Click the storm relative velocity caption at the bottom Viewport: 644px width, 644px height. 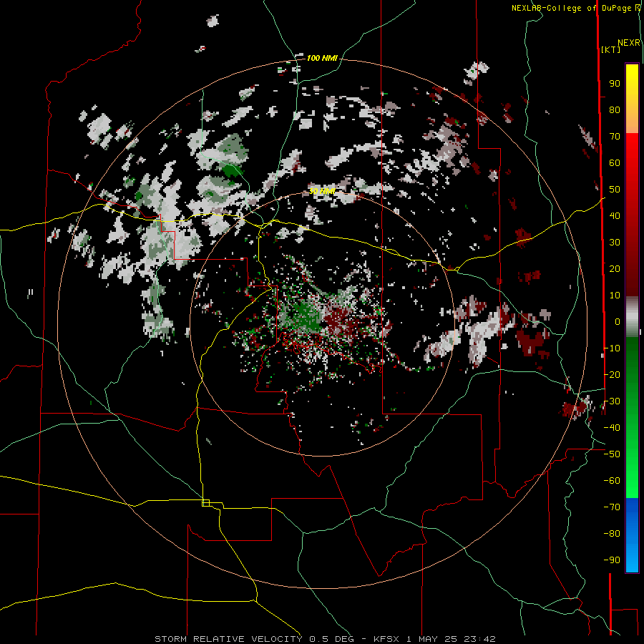point(325,639)
